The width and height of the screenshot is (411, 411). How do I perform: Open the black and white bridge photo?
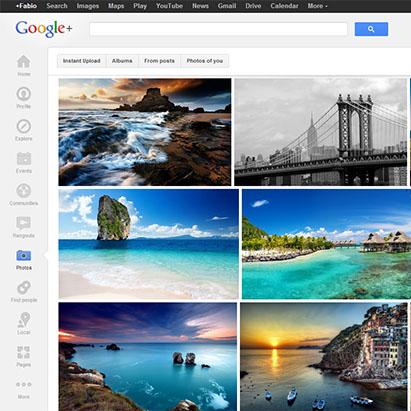pyautogui.click(x=321, y=132)
